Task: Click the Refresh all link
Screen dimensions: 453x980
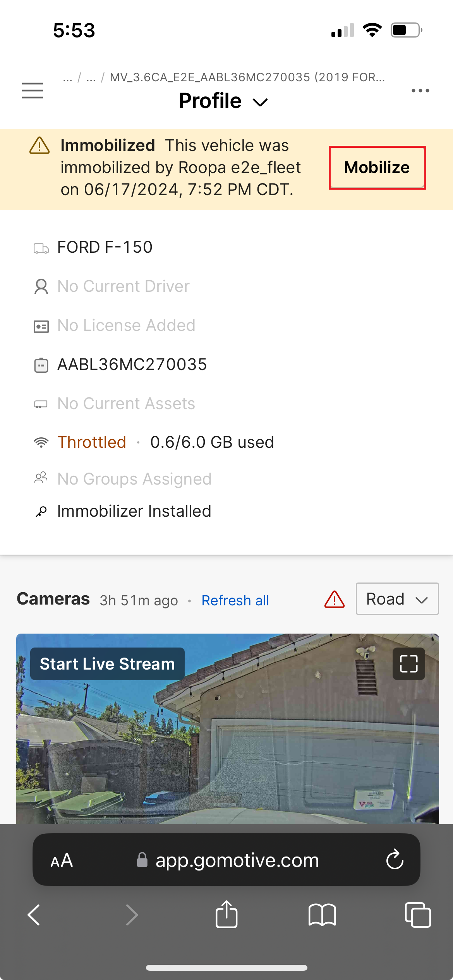Action: (x=235, y=600)
